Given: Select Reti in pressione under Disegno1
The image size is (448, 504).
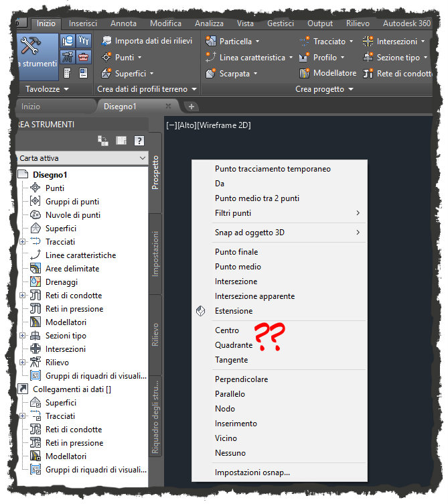Looking at the screenshot, I should click(74, 308).
